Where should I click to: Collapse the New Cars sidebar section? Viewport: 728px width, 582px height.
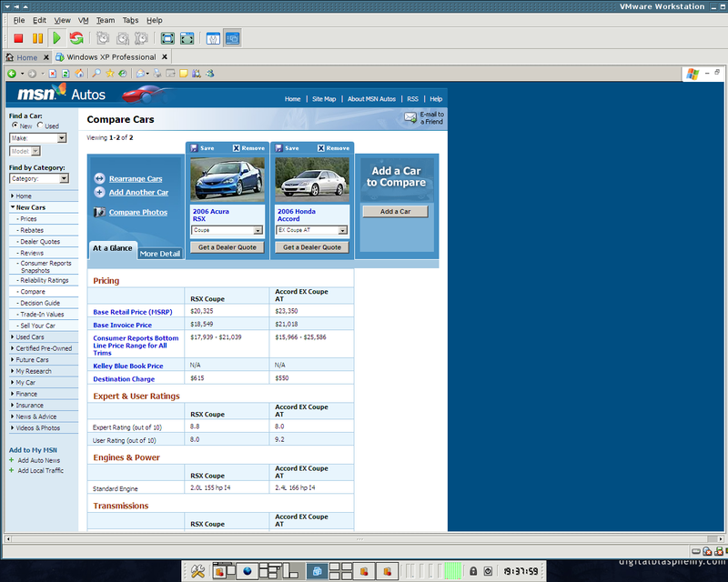pos(13,207)
